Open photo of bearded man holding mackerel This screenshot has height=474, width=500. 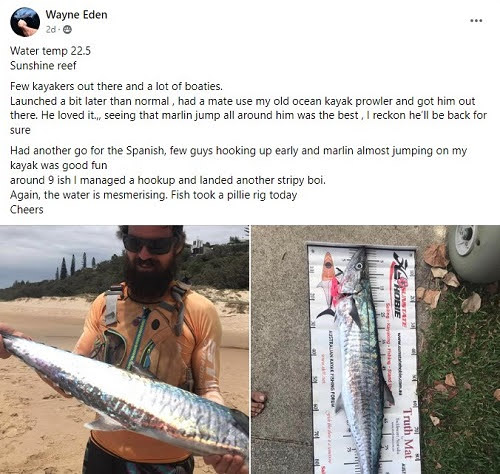124,350
